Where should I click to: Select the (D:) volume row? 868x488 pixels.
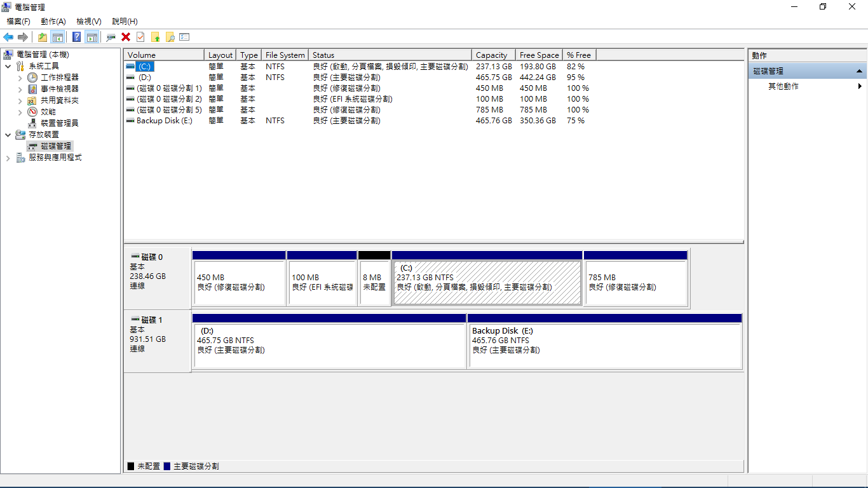point(360,77)
